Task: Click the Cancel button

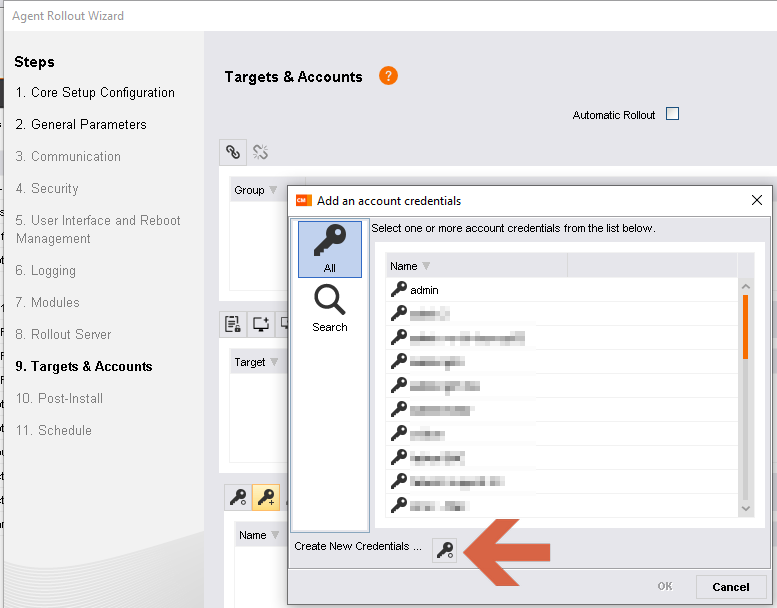Action: pos(730,587)
